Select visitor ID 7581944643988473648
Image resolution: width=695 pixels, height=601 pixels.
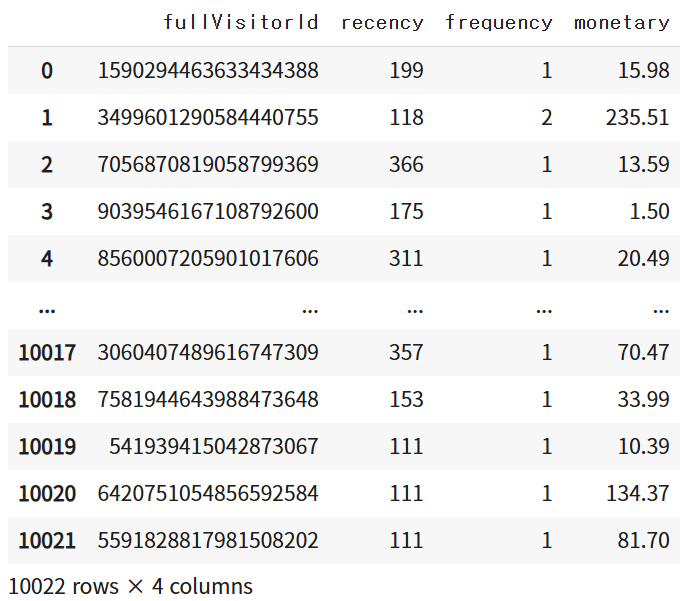point(208,399)
